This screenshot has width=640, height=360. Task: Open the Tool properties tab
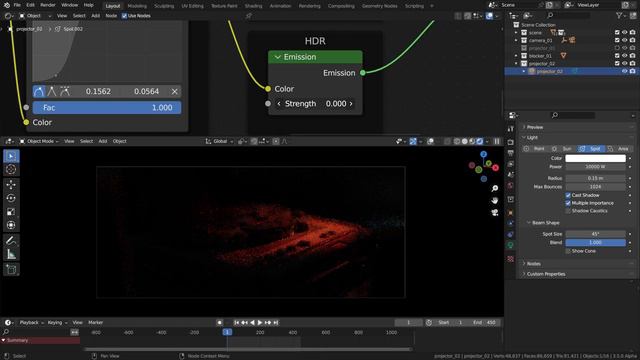pos(511,129)
